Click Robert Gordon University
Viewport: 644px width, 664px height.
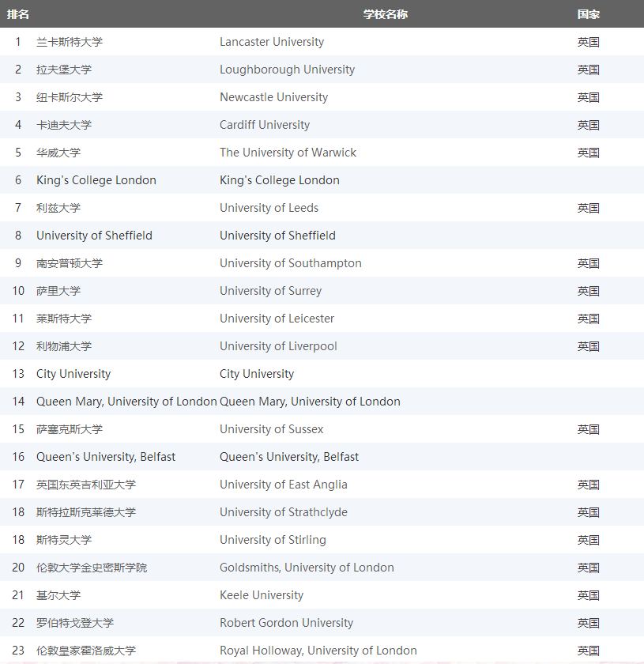[x=286, y=623]
